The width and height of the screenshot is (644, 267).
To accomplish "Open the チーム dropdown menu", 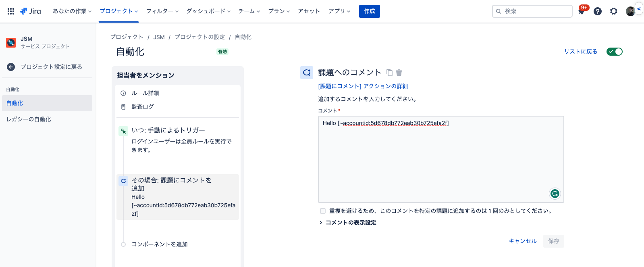I will 249,11.
